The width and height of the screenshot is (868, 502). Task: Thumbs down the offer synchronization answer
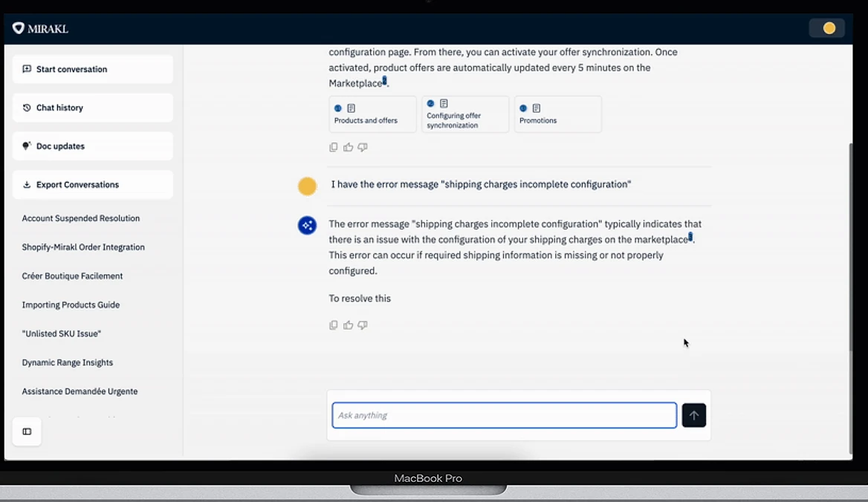[363, 147]
